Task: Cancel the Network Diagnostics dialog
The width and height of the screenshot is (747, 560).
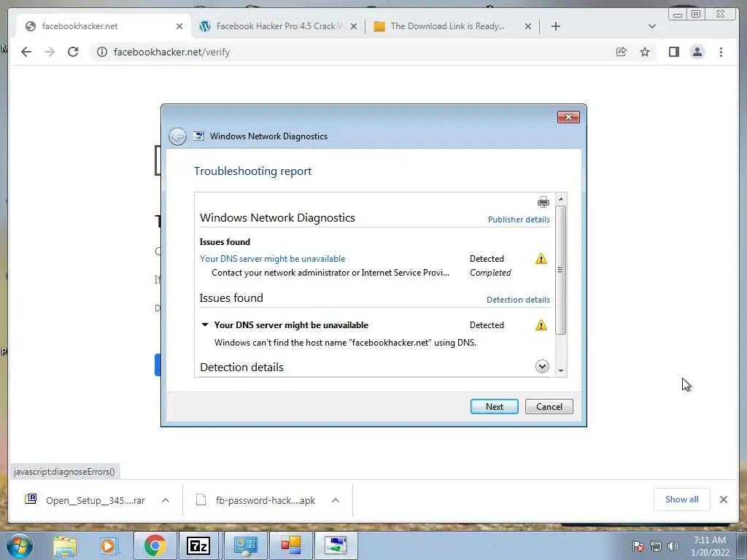Action: (549, 407)
